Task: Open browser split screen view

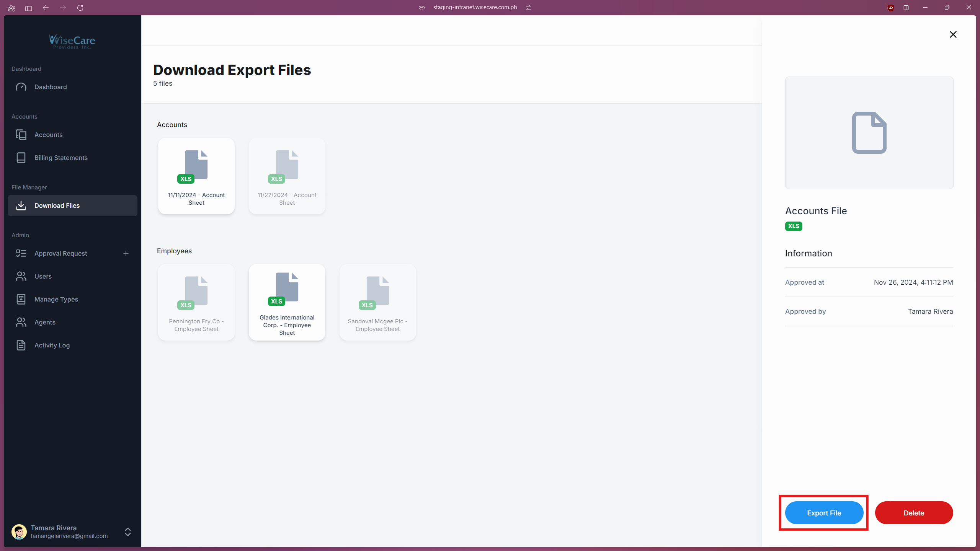Action: pyautogui.click(x=906, y=8)
